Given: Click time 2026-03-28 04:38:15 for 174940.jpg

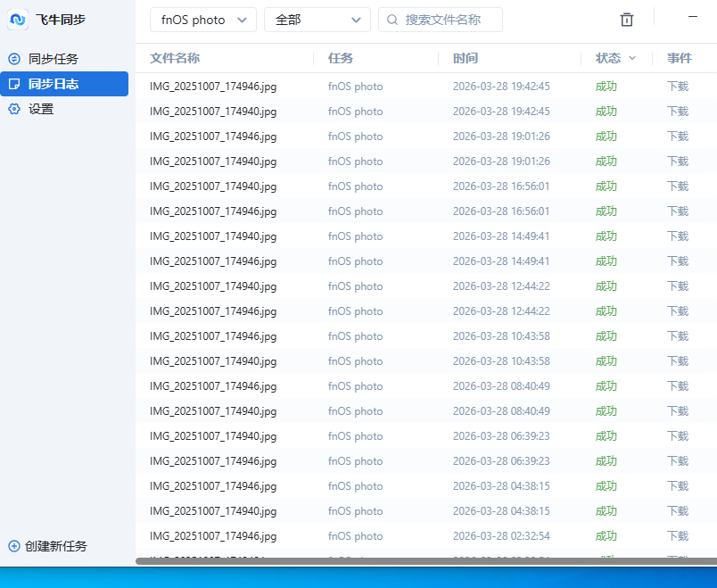Looking at the screenshot, I should pyautogui.click(x=501, y=511).
